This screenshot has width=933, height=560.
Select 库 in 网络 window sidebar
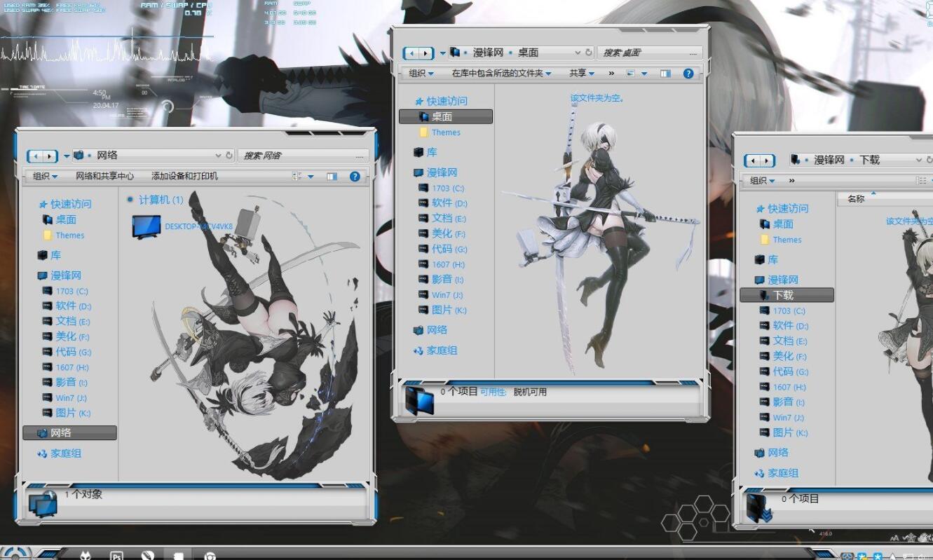click(49, 255)
